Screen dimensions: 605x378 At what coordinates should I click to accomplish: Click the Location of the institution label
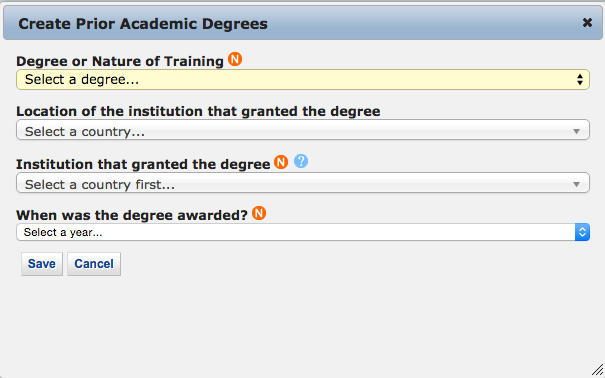(x=198, y=111)
